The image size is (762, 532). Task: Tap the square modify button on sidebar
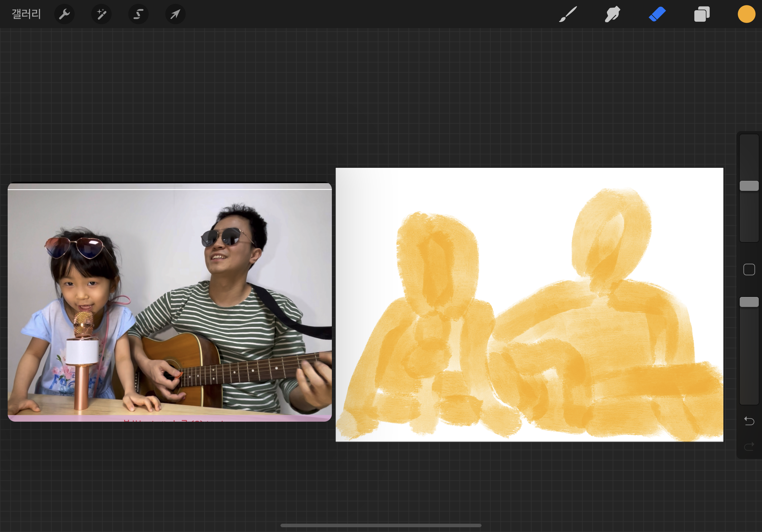click(749, 270)
